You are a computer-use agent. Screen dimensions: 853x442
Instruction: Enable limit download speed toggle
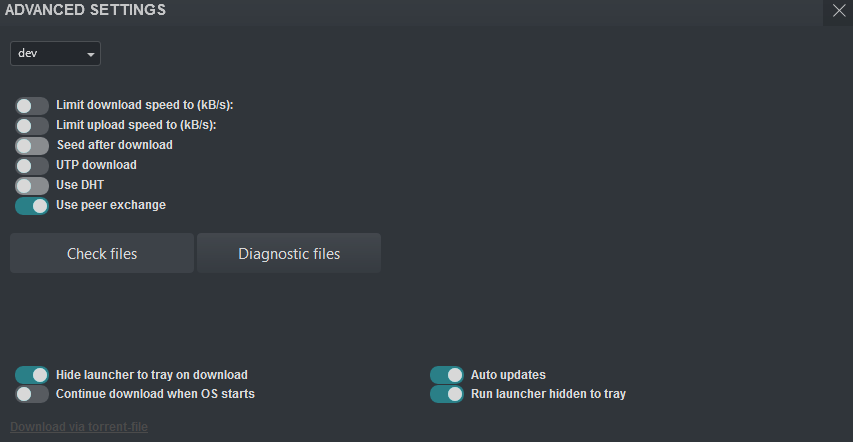point(32,105)
